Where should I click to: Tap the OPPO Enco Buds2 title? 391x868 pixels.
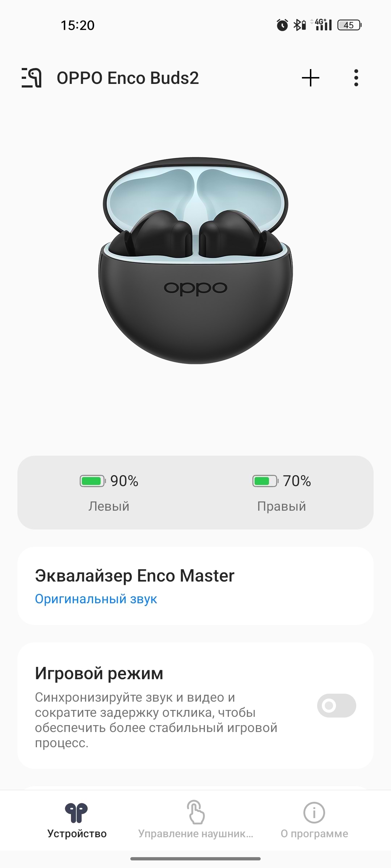128,78
